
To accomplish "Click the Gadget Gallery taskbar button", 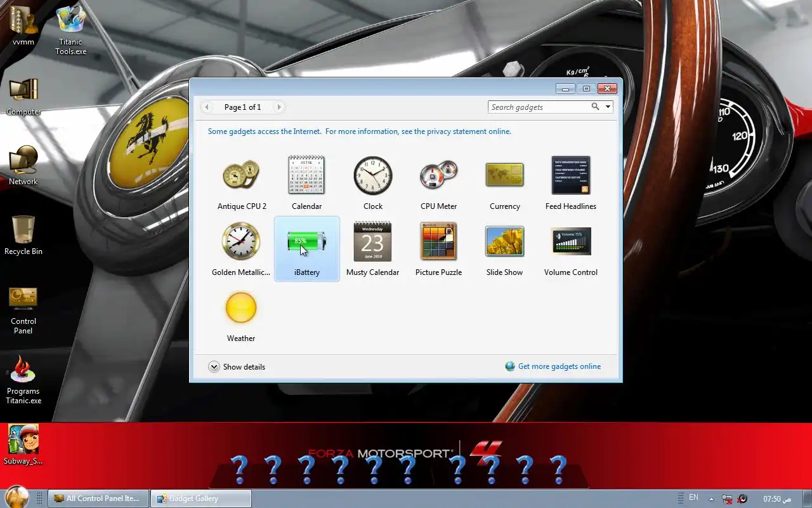I will tap(201, 498).
